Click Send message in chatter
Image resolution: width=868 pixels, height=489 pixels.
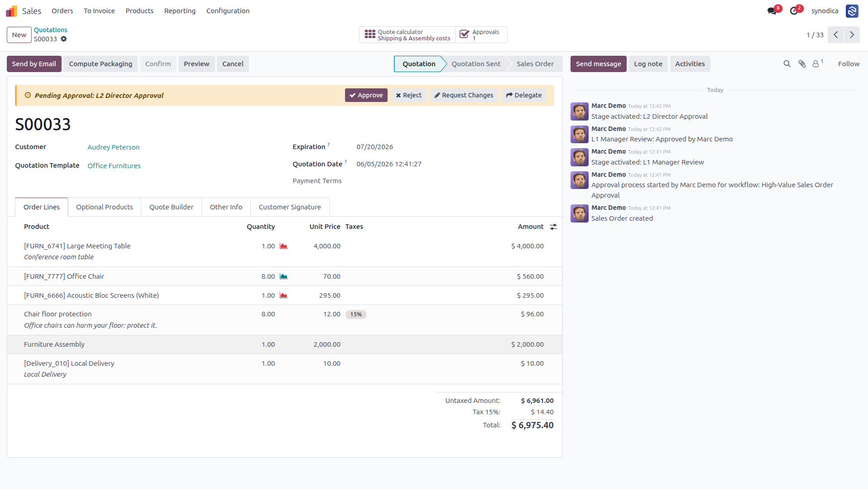(x=598, y=64)
